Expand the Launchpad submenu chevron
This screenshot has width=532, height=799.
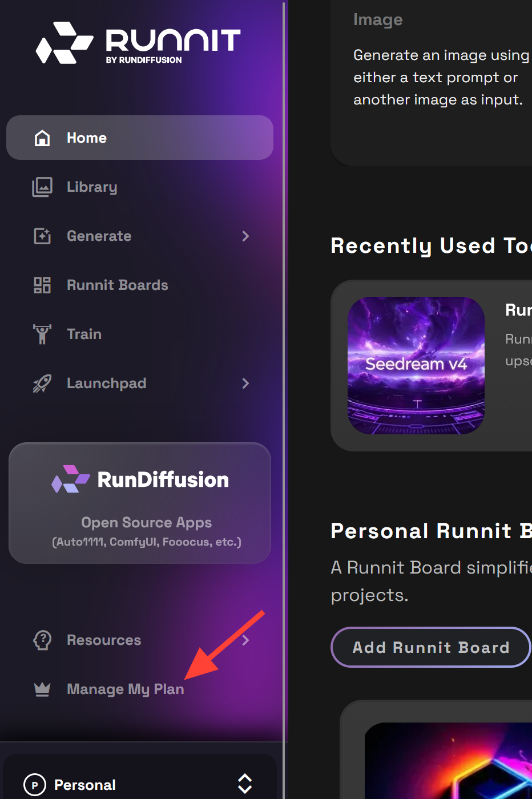click(x=245, y=384)
